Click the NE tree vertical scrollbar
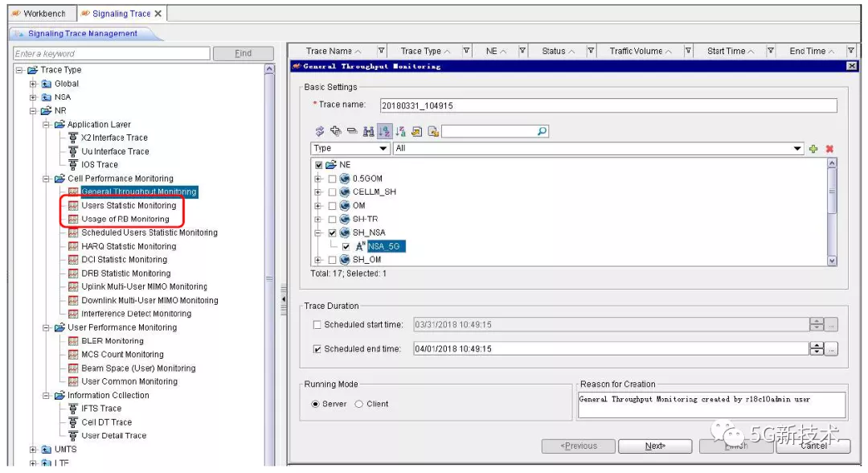Screen dimensions: 868x473 click(832, 212)
